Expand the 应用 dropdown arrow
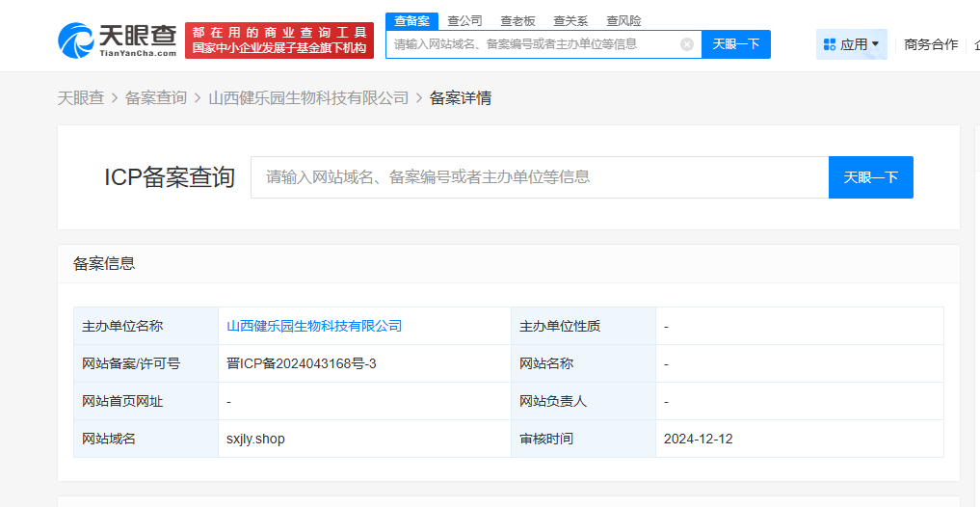 pyautogui.click(x=875, y=44)
